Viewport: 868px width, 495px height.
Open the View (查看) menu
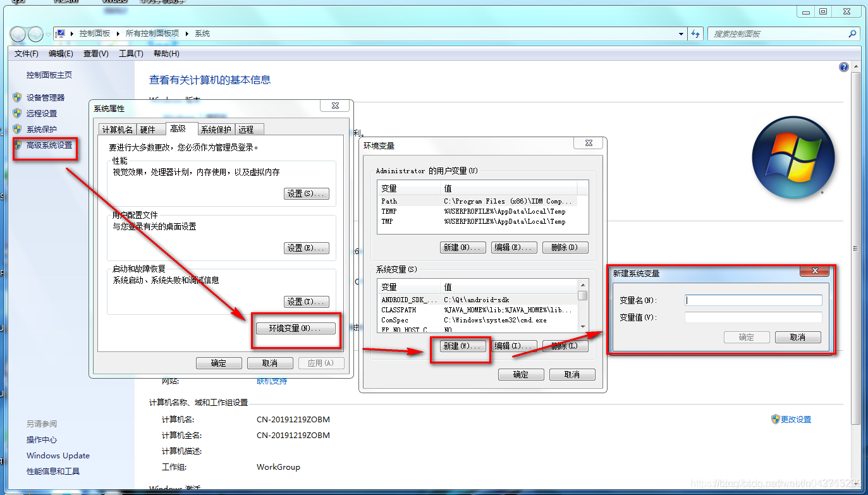tap(96, 54)
